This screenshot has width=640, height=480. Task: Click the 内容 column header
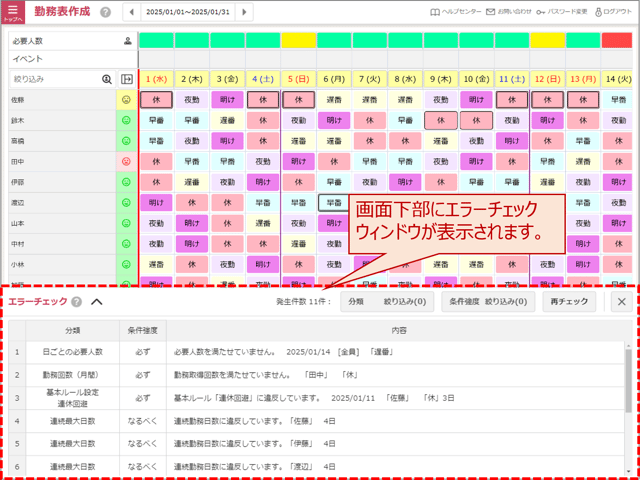click(399, 331)
